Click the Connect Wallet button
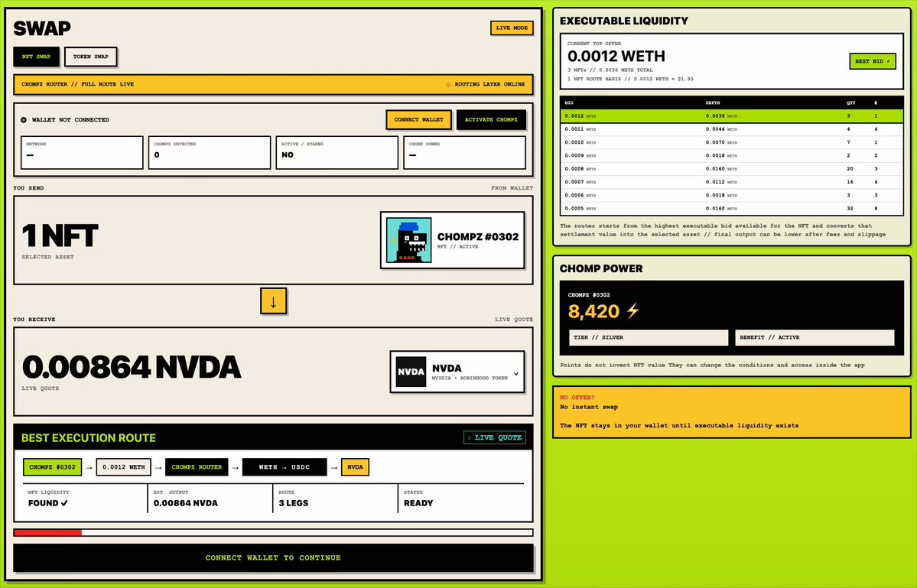Image resolution: width=917 pixels, height=588 pixels. tap(419, 119)
